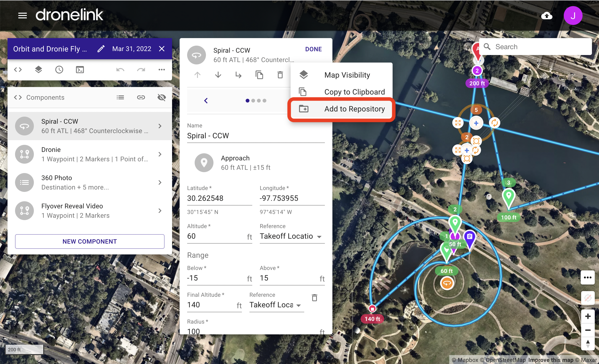The image size is (599, 364).
Task: Toggle the map tilt disabled icon
Action: (x=587, y=298)
